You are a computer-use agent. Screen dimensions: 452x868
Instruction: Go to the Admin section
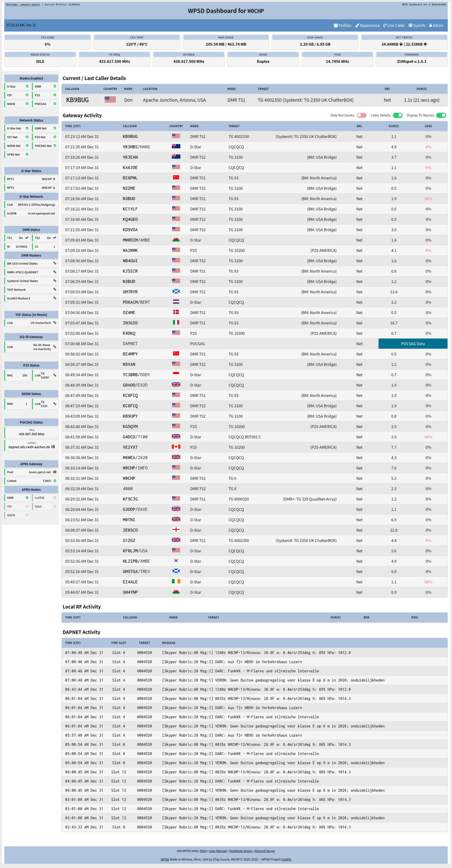436,25
